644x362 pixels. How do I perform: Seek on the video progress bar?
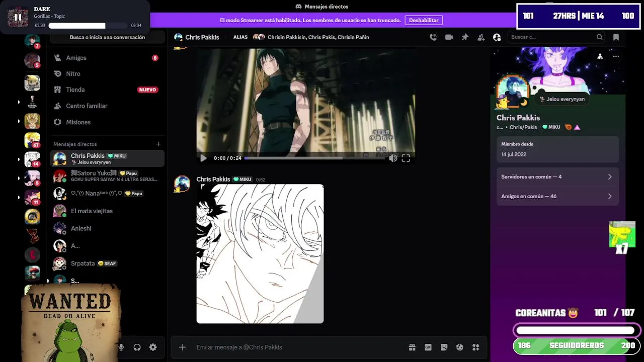tap(315, 158)
